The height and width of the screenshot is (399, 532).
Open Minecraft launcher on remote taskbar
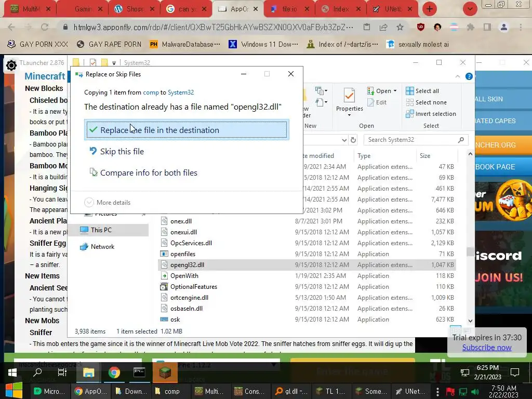click(x=165, y=372)
